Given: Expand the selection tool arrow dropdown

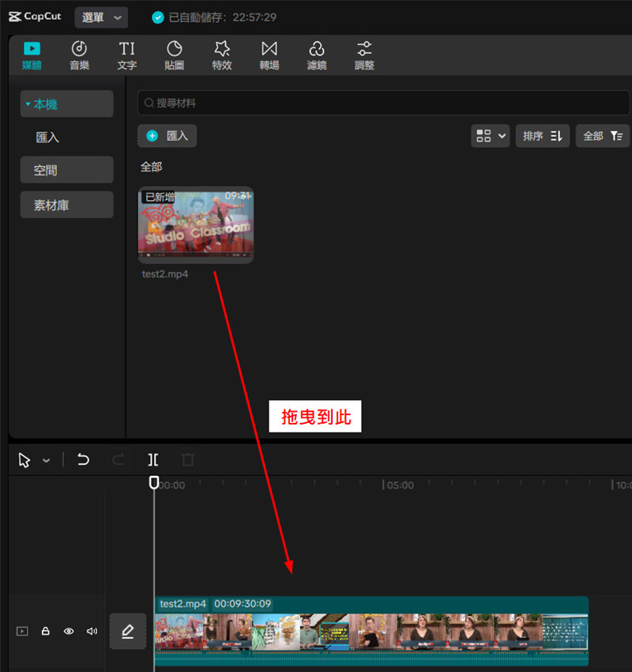Looking at the screenshot, I should click(46, 460).
